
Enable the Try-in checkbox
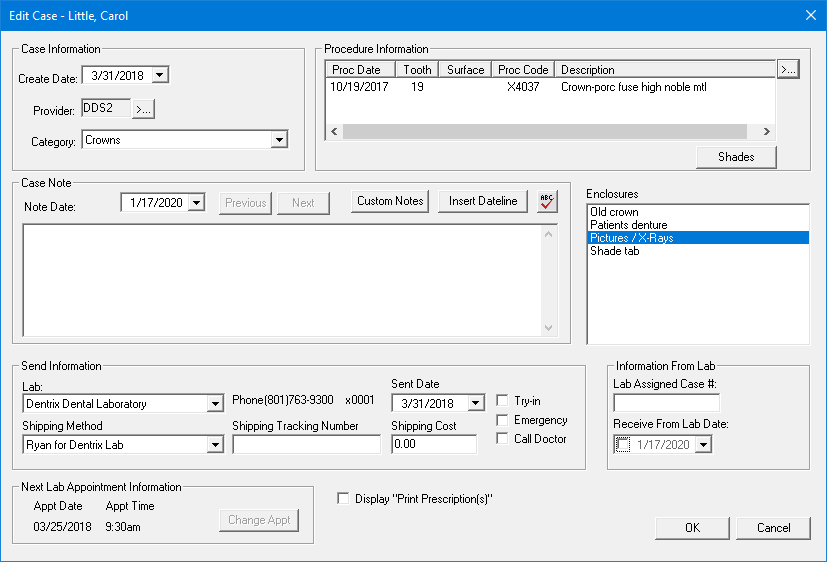[503, 401]
